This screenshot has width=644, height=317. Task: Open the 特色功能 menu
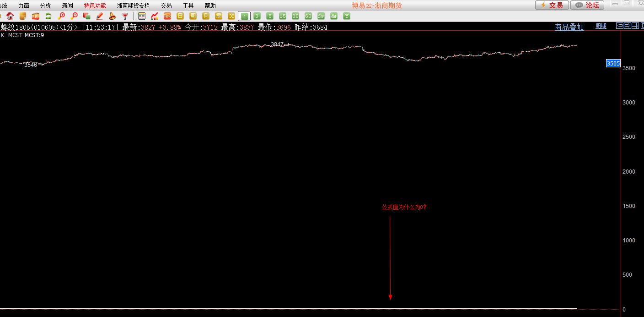[x=95, y=5]
